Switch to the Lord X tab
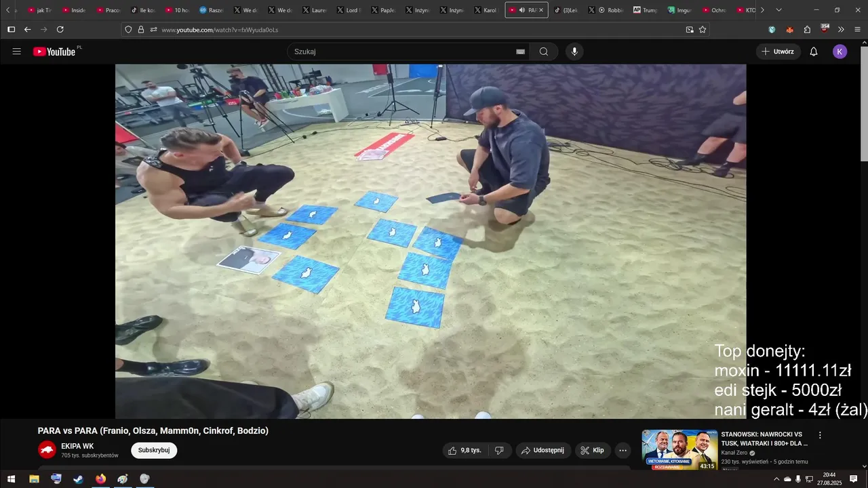 pos(349,10)
